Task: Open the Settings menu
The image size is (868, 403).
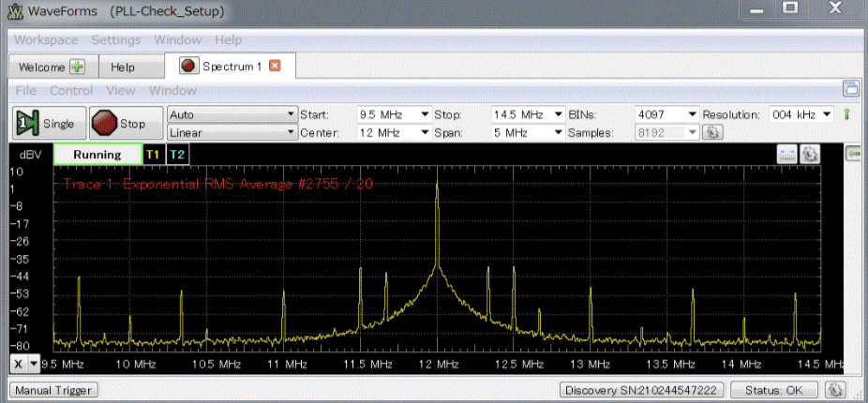Action: pyautogui.click(x=116, y=40)
